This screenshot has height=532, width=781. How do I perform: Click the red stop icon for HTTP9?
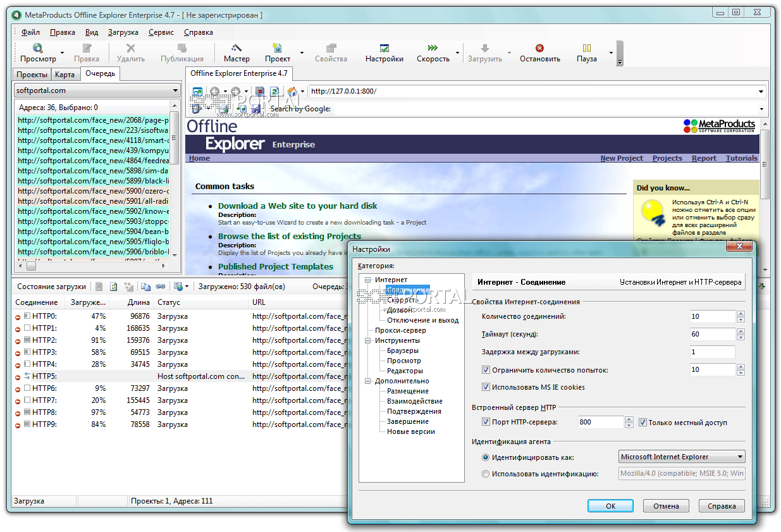(x=18, y=424)
